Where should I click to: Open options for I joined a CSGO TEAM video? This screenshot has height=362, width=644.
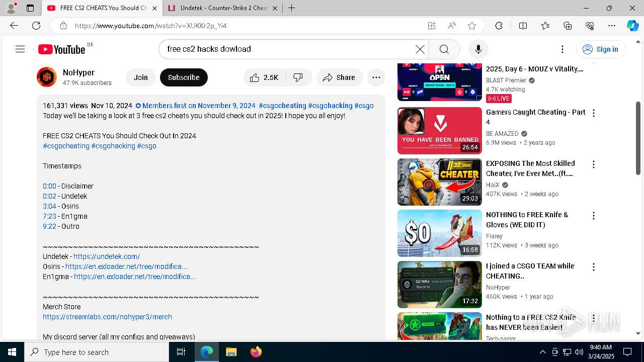(x=594, y=267)
